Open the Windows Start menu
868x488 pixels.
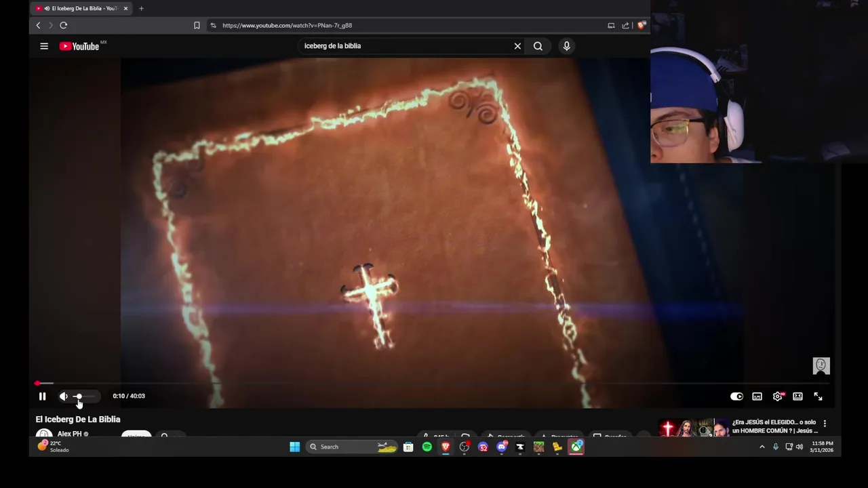294,447
